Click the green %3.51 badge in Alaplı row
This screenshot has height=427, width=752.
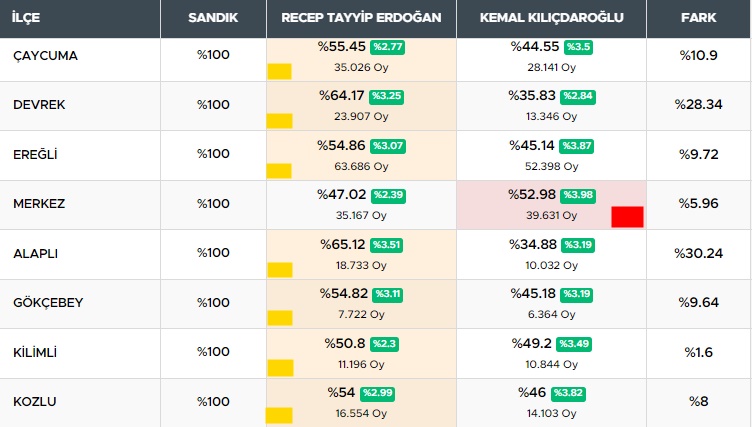pyautogui.click(x=386, y=245)
